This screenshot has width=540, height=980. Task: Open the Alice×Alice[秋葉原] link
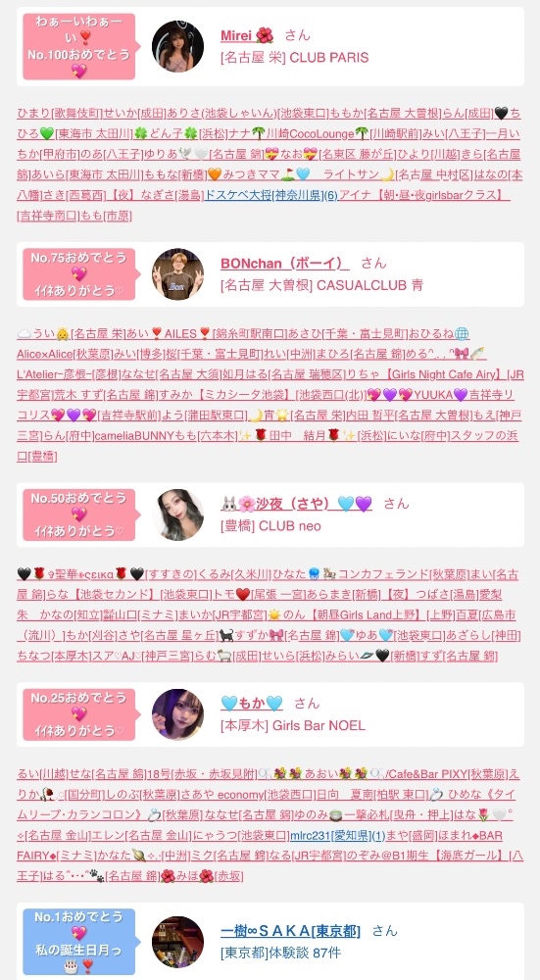(x=65, y=354)
